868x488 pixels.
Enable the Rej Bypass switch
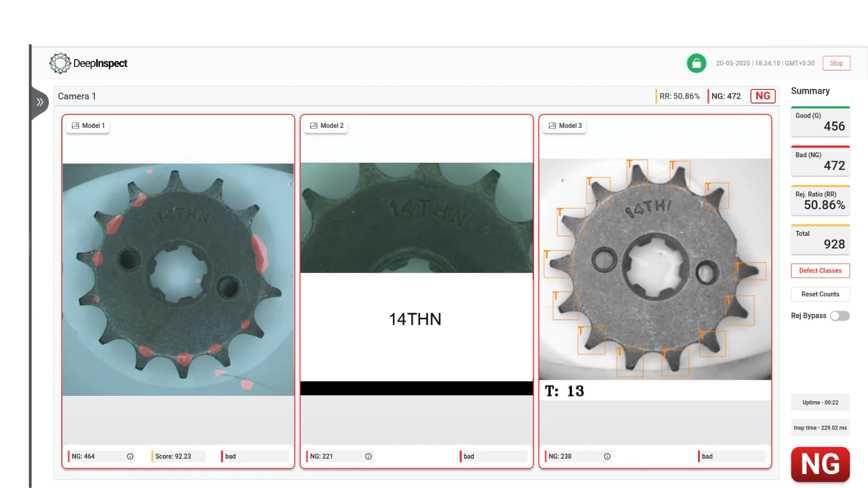click(839, 315)
